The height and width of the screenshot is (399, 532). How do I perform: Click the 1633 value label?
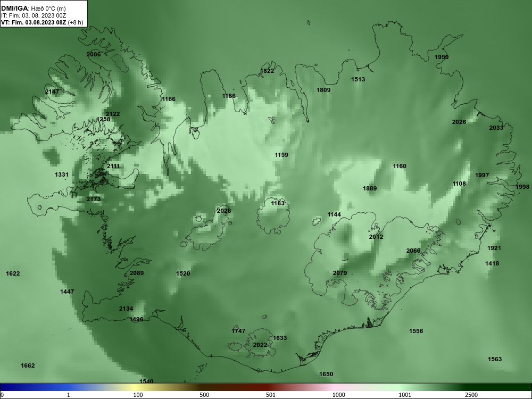click(x=280, y=338)
